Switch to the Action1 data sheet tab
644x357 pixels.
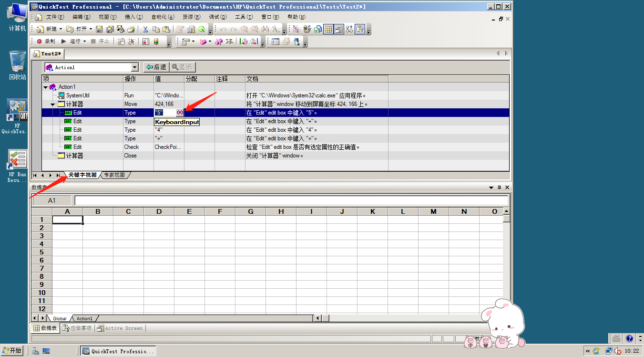pos(85,318)
